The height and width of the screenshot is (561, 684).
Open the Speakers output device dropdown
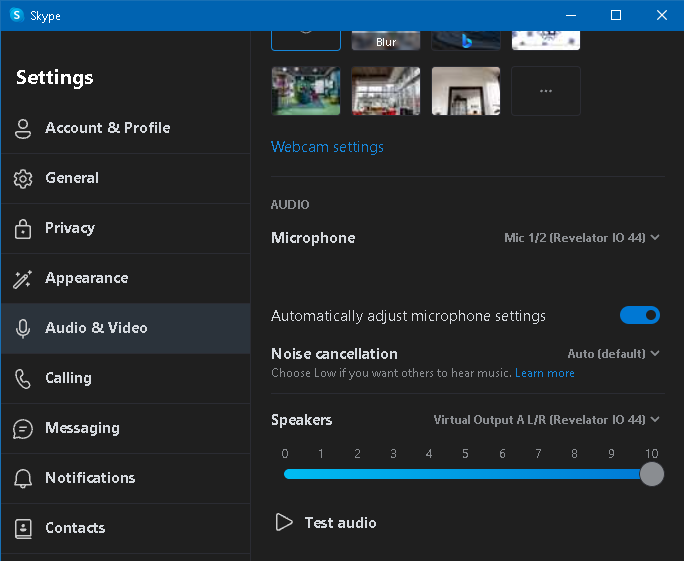(x=546, y=420)
